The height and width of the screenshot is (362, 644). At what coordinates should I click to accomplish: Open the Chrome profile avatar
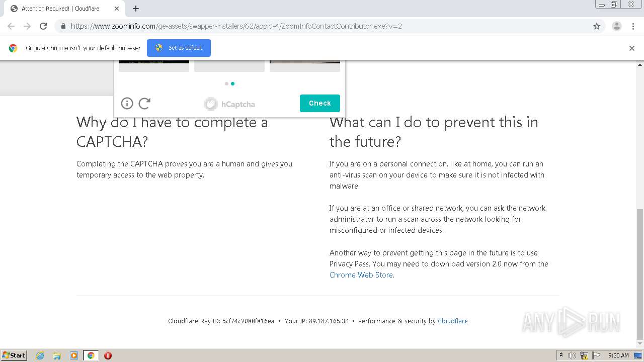point(617,26)
